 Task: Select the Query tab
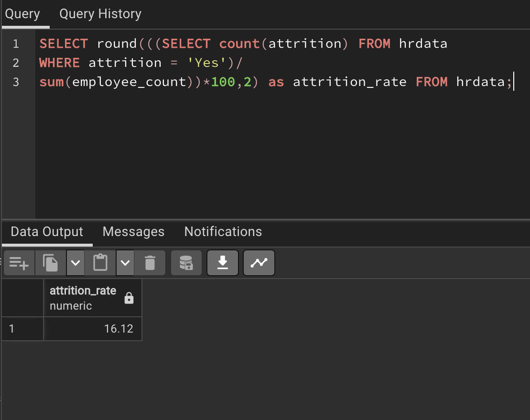click(22, 14)
